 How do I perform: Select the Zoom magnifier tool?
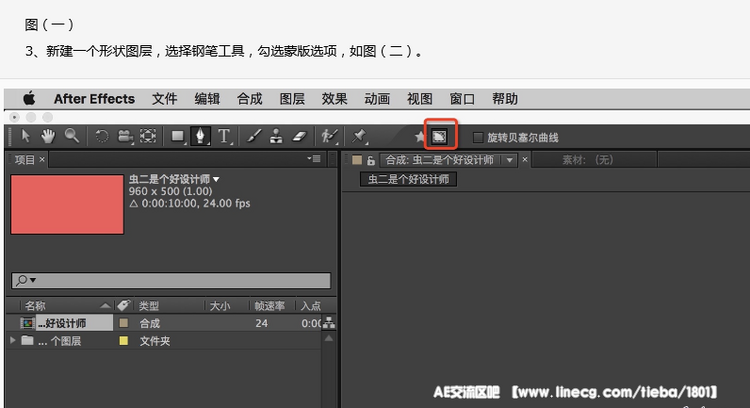coord(72,136)
